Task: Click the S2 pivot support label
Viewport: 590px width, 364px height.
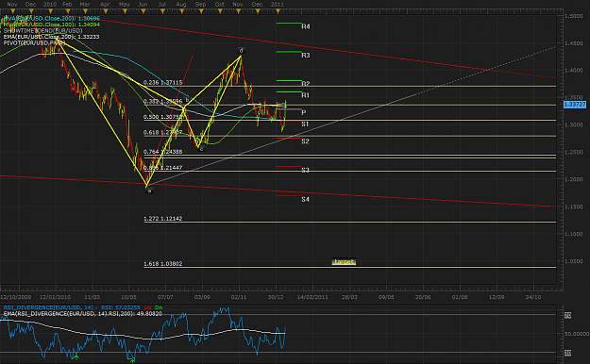Action: point(305,141)
